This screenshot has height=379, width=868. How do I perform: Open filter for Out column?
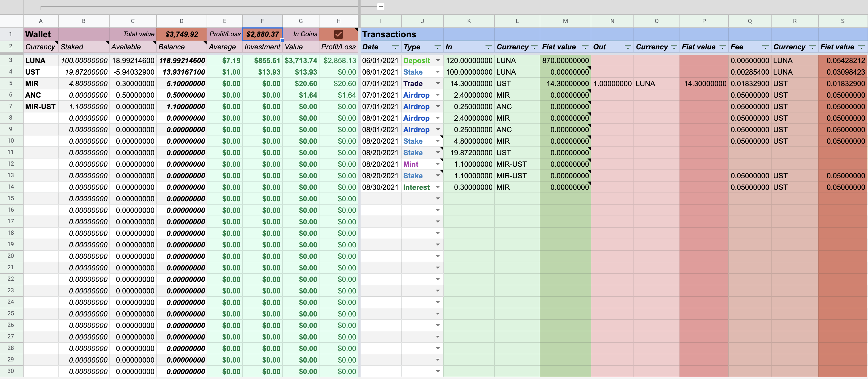click(627, 47)
